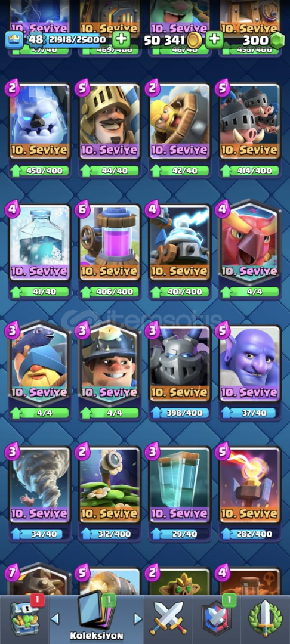This screenshot has width=290, height=644.
Task: Tap the right arrow beside Koleksiyon
Action: point(138,618)
